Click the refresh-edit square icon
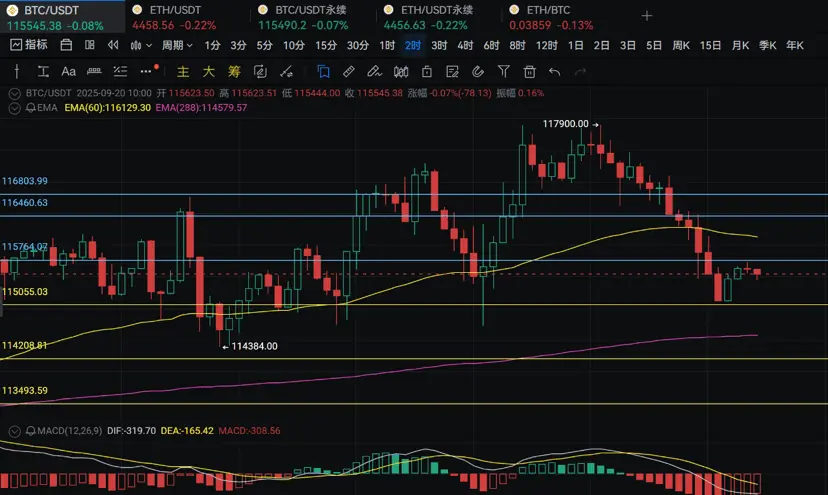828x495 pixels. click(260, 71)
